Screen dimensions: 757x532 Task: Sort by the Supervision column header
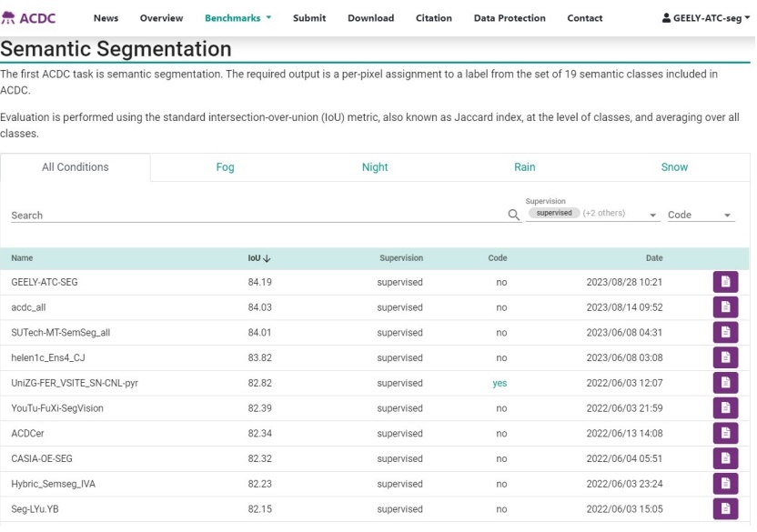401,257
